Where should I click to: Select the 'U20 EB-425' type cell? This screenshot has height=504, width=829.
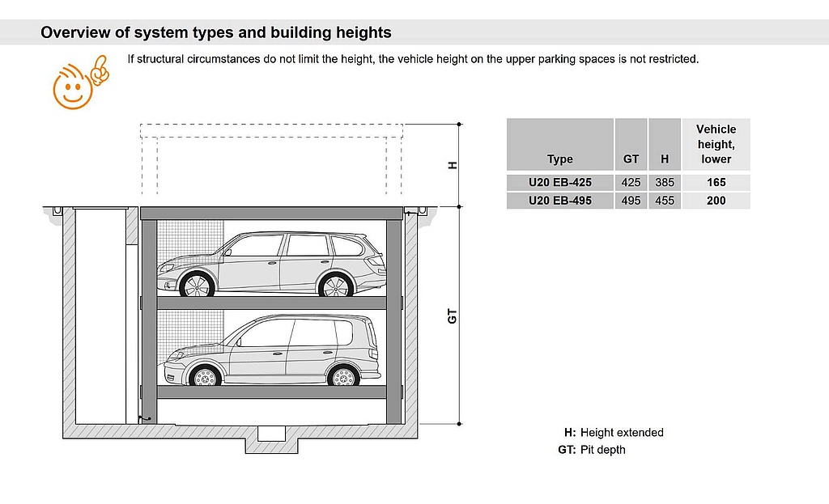(x=560, y=182)
